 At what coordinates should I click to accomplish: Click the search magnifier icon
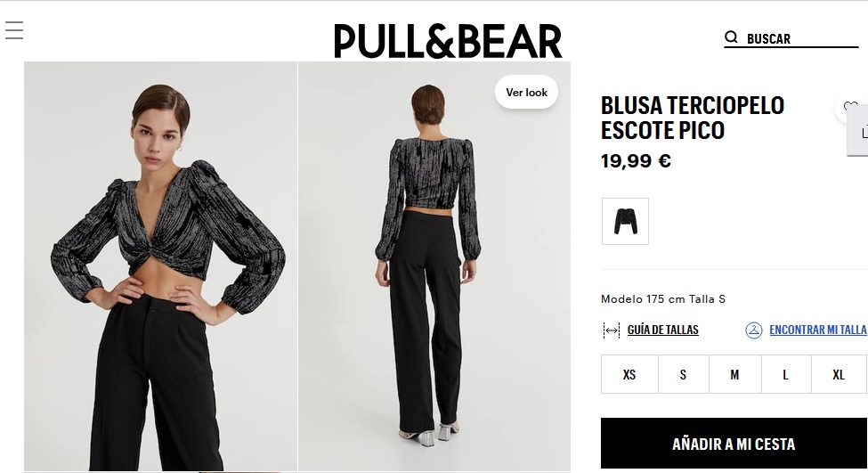click(x=731, y=37)
